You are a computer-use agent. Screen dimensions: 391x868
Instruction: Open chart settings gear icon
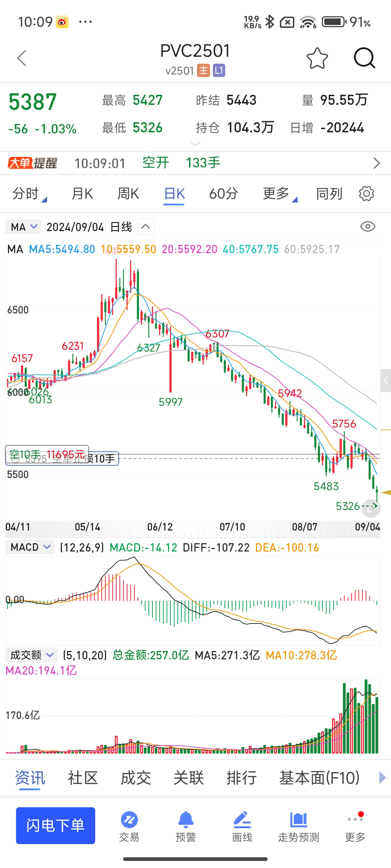[x=366, y=194]
